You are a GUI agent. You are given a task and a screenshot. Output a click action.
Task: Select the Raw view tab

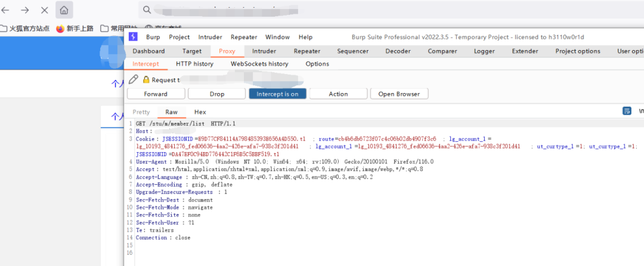172,112
